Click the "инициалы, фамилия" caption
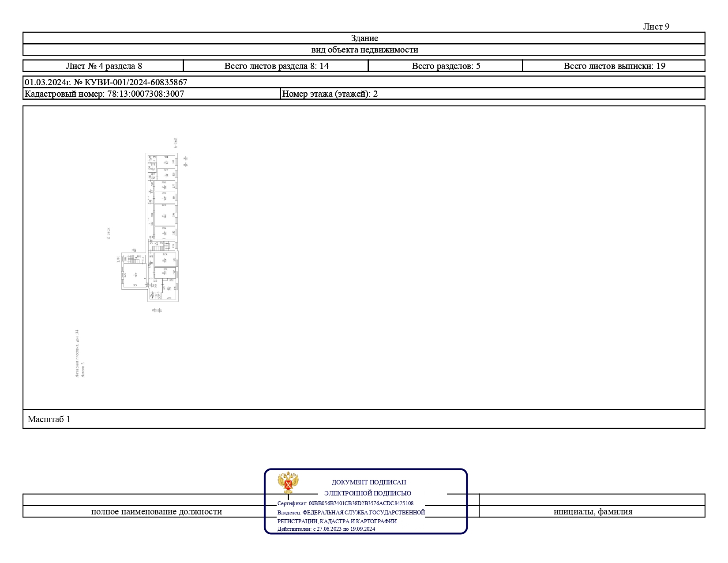The width and height of the screenshot is (728, 563). tap(593, 511)
